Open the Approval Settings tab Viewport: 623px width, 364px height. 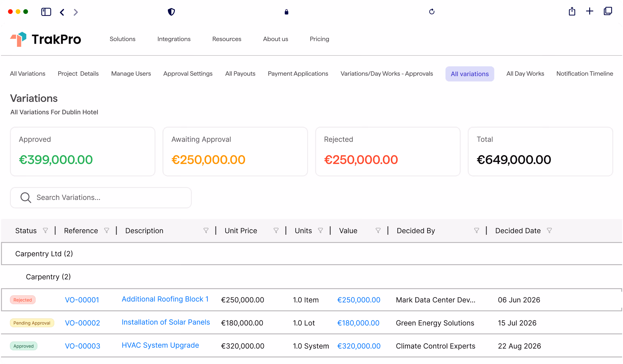pos(188,74)
